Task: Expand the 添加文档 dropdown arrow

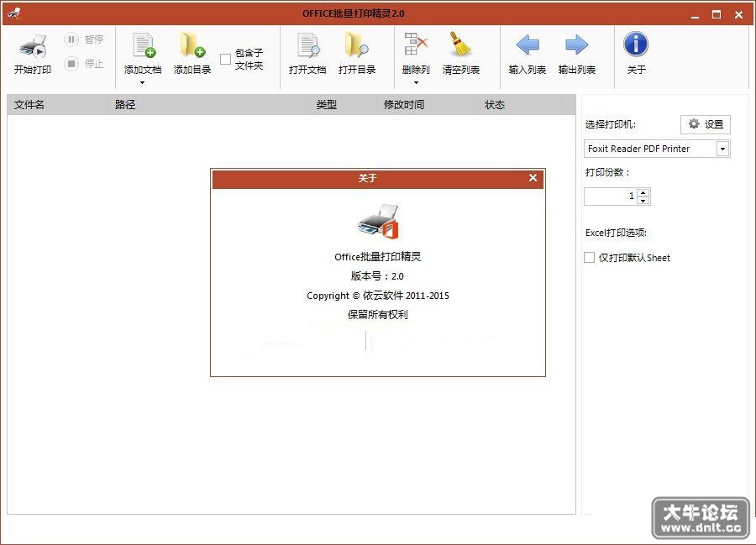Action: pyautogui.click(x=143, y=83)
